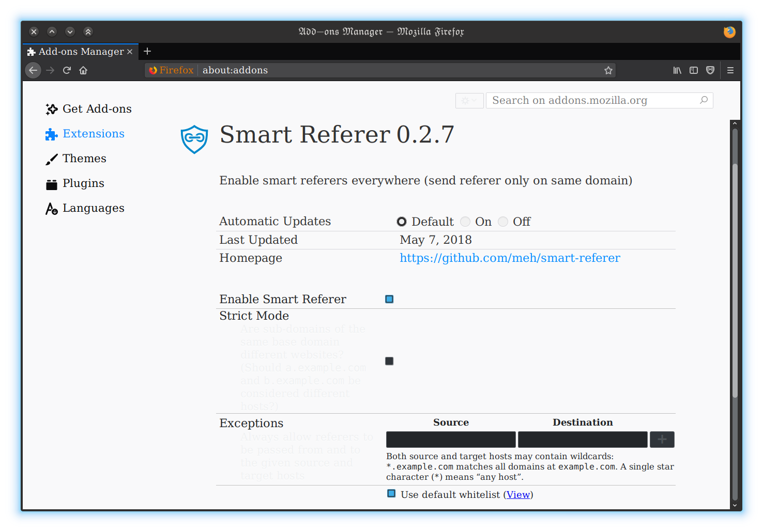Click the Get Add-ons sparkle icon
This screenshot has height=532, width=763.
point(51,109)
